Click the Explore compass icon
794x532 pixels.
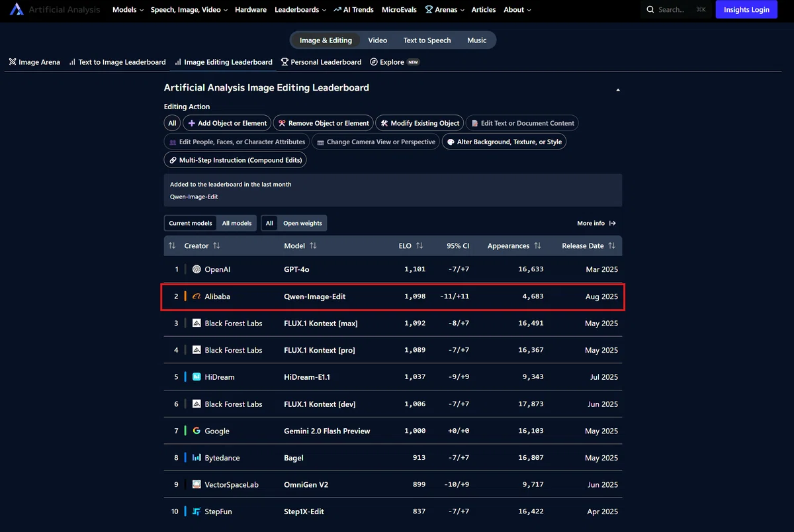pos(374,62)
